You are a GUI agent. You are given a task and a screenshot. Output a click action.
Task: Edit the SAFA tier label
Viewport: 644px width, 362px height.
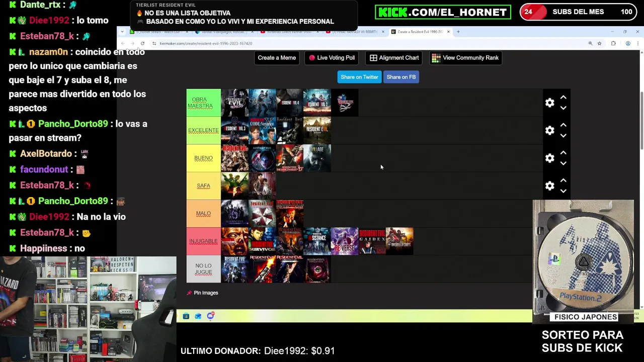(x=203, y=186)
